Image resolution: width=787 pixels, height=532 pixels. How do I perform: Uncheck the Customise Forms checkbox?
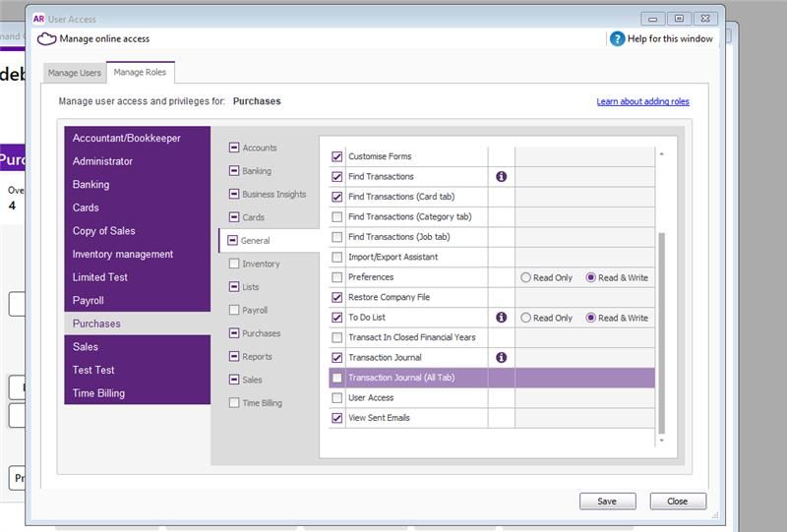click(x=337, y=156)
